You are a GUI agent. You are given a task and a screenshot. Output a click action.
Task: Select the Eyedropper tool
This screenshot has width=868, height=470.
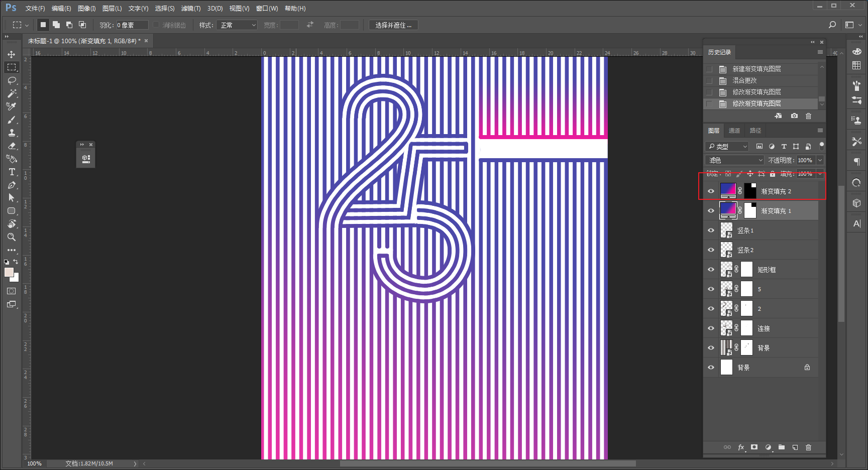12,106
